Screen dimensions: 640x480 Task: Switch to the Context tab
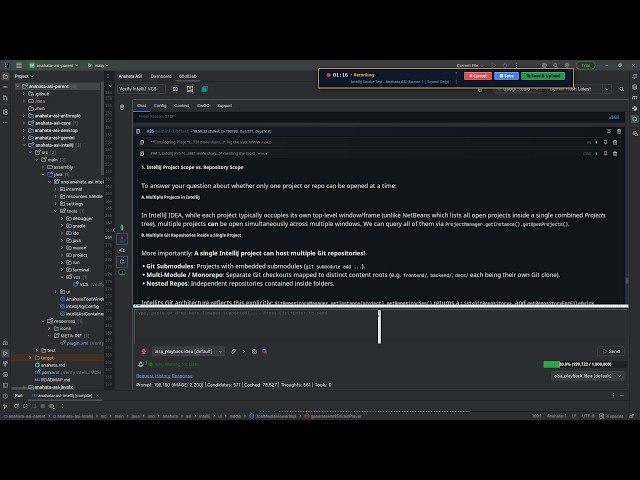[x=181, y=106]
